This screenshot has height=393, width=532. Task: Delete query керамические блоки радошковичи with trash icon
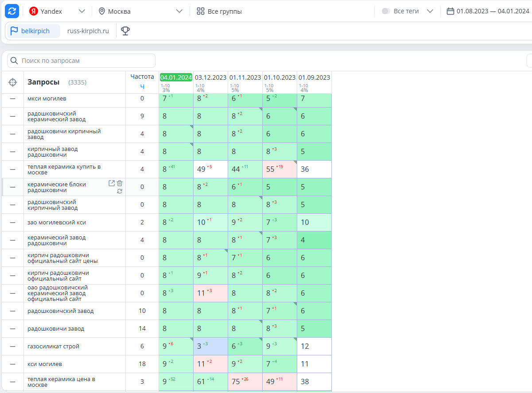point(120,183)
